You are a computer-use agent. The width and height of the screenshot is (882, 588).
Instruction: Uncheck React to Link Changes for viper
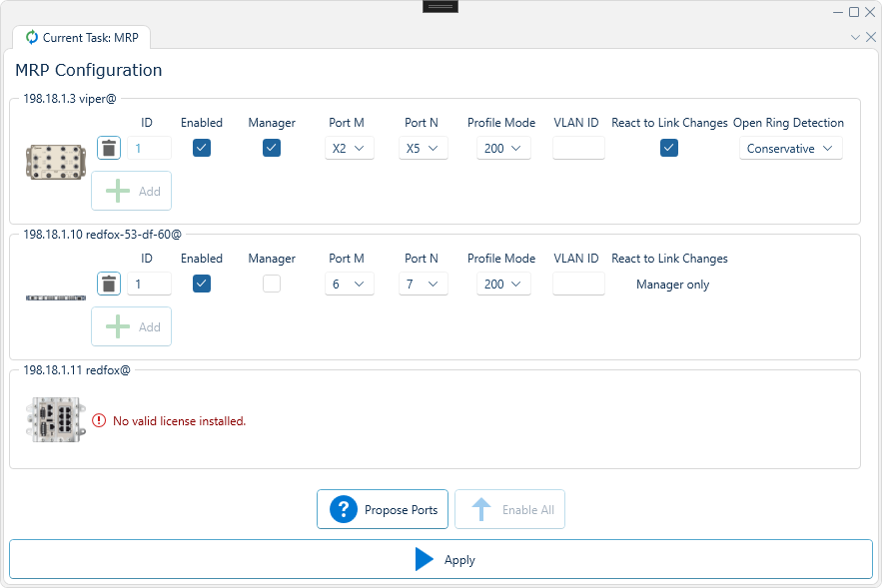point(668,148)
